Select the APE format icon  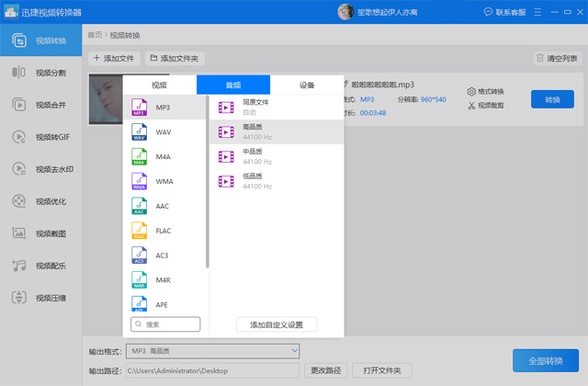click(139, 304)
